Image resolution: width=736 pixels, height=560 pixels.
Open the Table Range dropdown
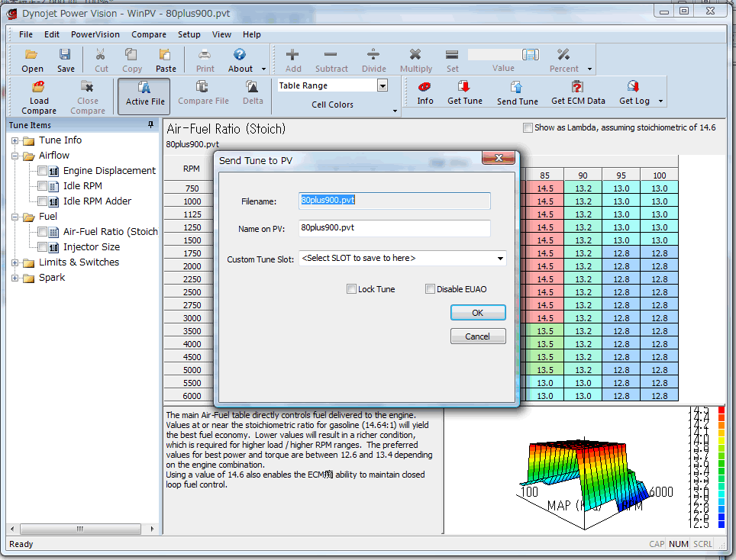pos(383,85)
